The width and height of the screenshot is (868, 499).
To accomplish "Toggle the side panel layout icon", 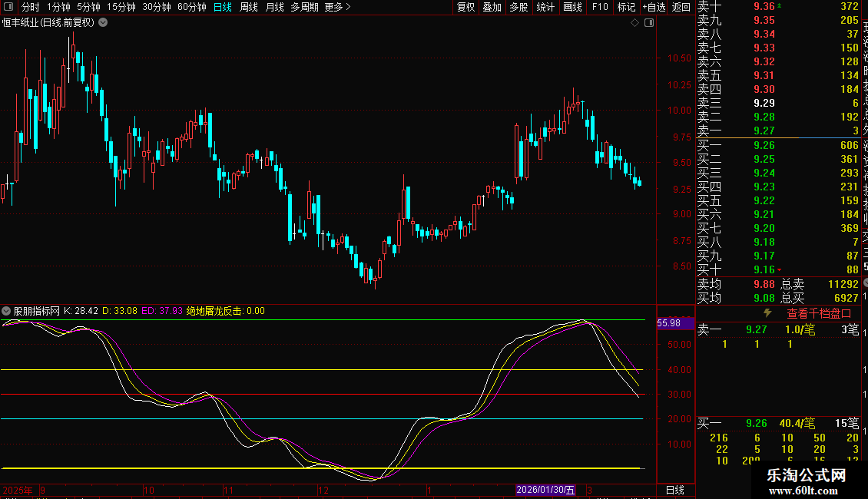I will coord(648,23).
